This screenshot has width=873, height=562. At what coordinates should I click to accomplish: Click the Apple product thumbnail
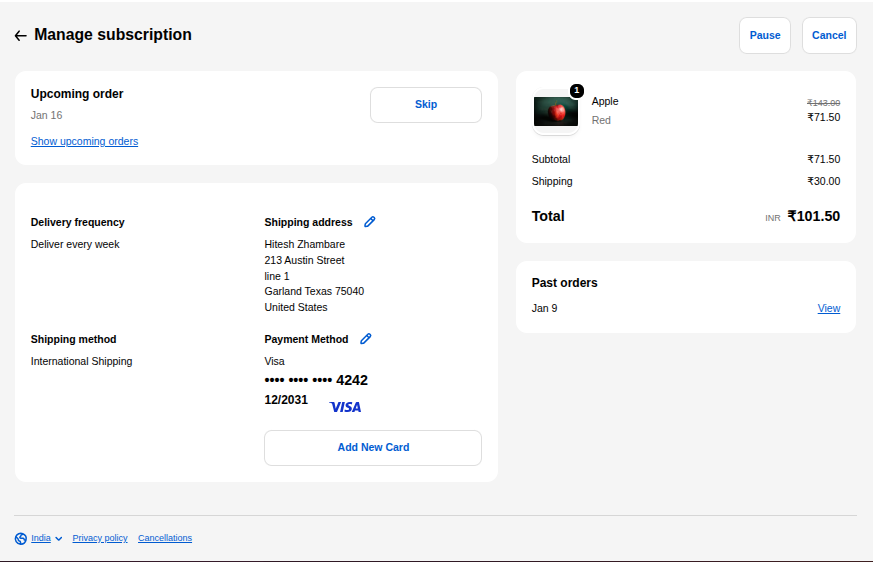[x=556, y=112]
